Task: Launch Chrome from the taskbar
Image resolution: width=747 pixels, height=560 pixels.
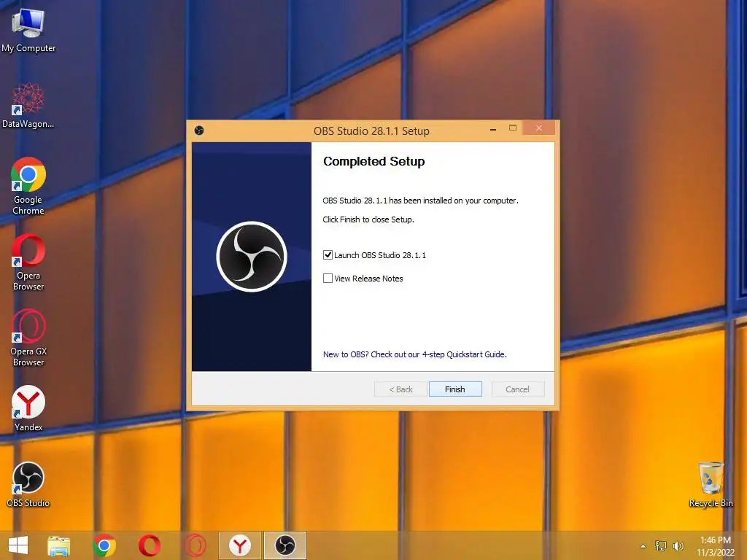Action: [x=104, y=545]
